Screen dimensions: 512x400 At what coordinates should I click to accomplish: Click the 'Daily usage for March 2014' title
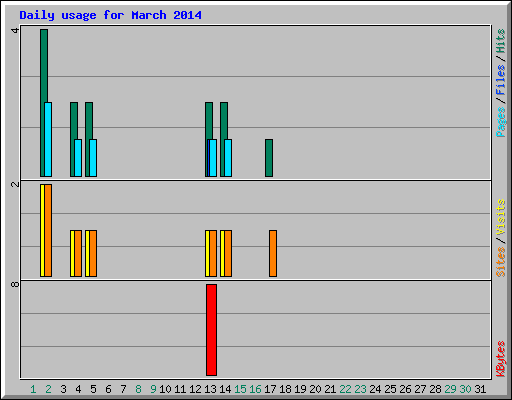[110, 15]
